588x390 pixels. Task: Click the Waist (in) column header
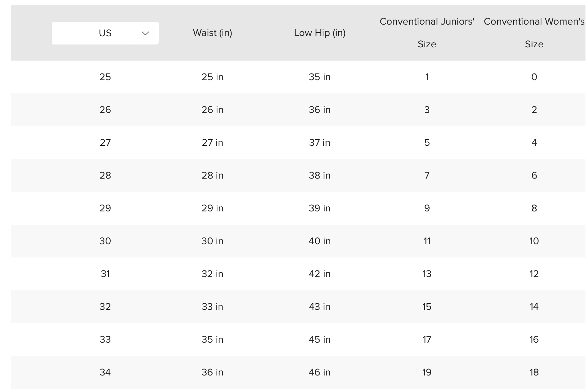point(212,33)
